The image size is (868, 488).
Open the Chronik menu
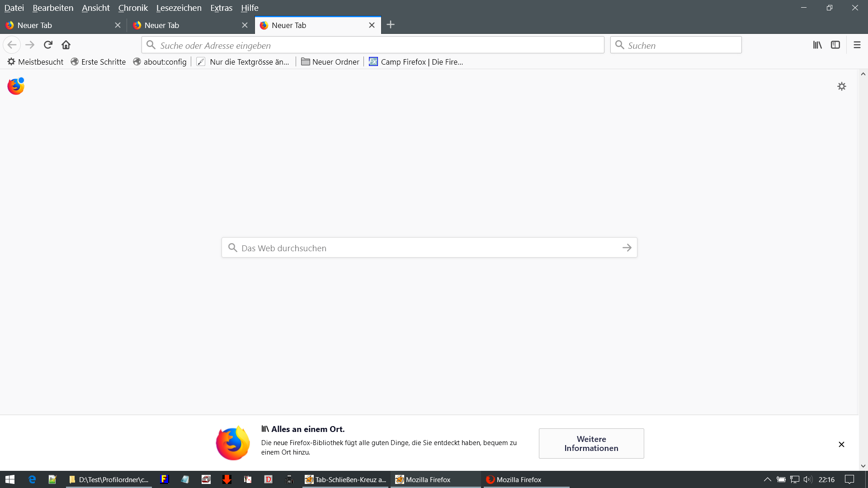click(133, 8)
